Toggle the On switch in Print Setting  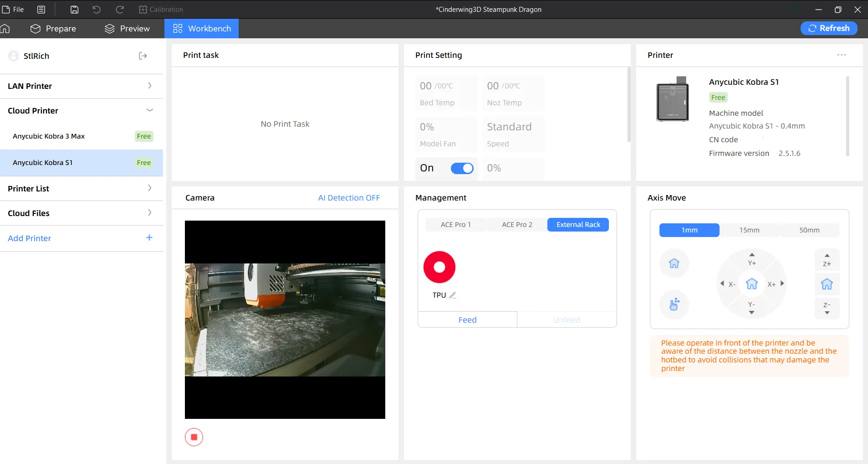462,168
